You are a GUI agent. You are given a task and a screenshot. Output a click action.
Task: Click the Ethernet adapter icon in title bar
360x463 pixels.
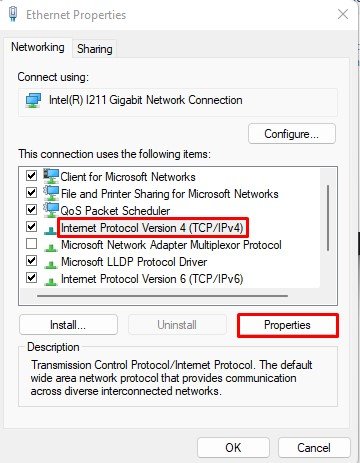tap(13, 14)
